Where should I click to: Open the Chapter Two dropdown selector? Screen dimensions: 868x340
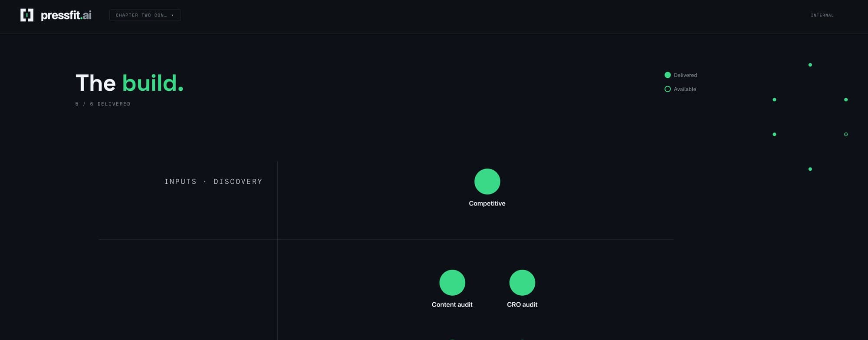[x=145, y=15]
